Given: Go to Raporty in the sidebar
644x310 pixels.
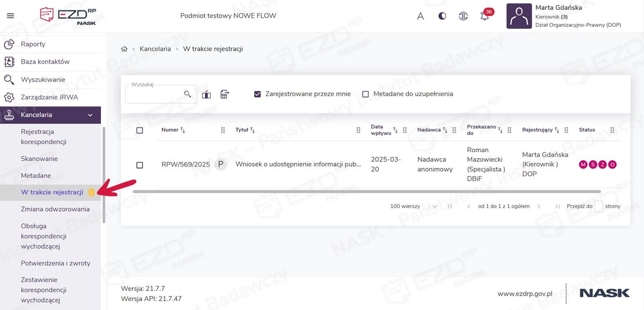Looking at the screenshot, I should tap(33, 44).
